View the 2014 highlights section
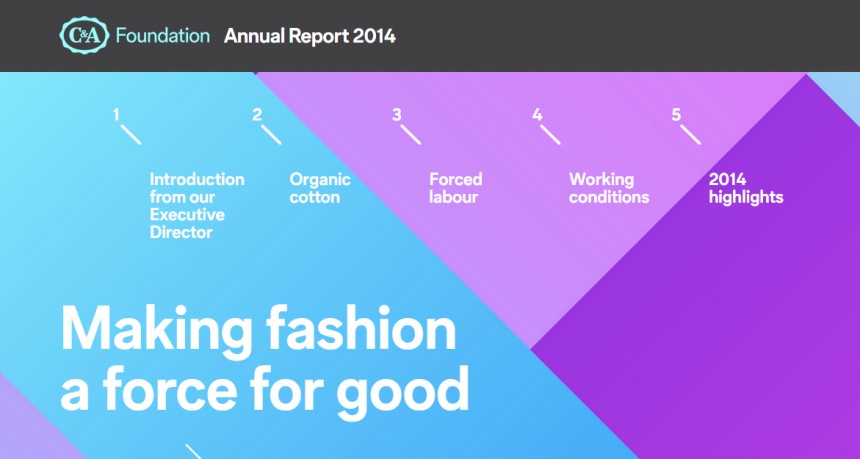 (x=746, y=188)
